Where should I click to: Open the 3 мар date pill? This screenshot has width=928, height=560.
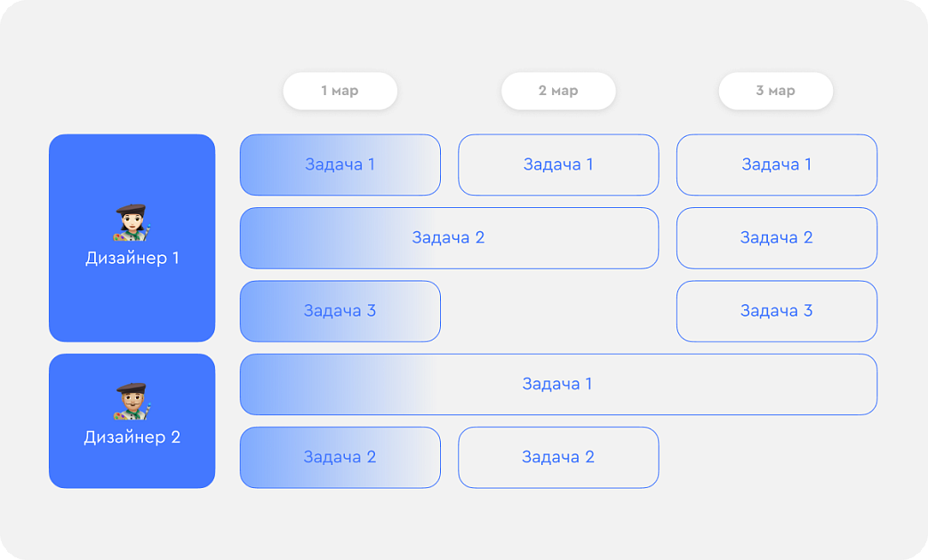tap(776, 92)
